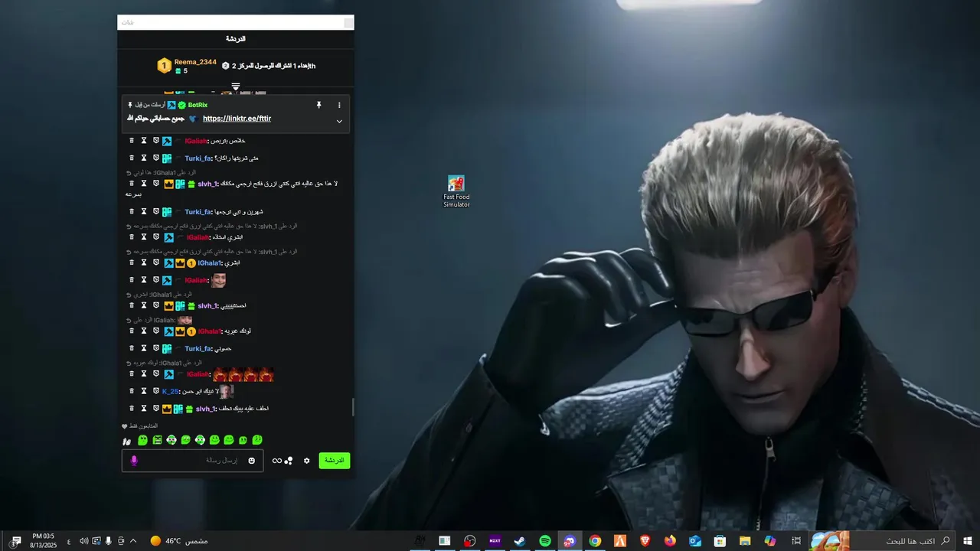This screenshot has width=980, height=551.
Task: Click the chat window scrollbar thumb
Action: 353,407
